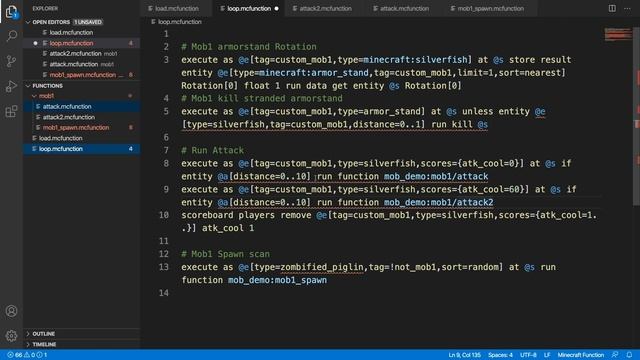The width and height of the screenshot is (640, 360).
Task: Open the Explorer view icon
Action: [x=11, y=11]
